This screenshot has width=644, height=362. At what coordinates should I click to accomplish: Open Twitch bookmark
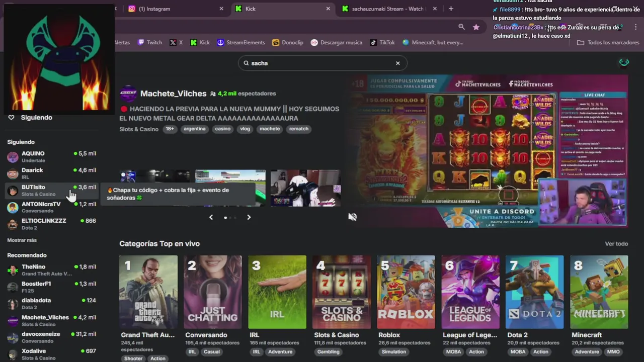(x=150, y=42)
